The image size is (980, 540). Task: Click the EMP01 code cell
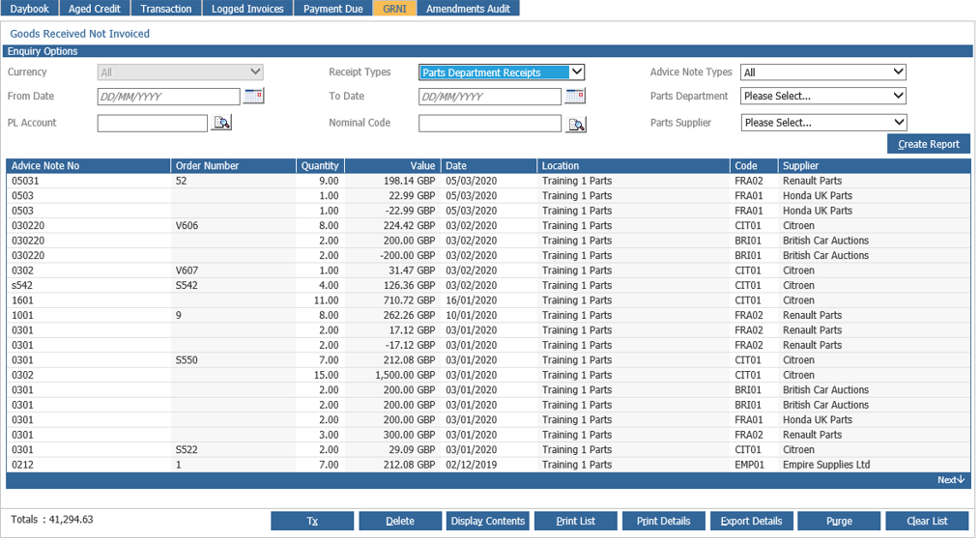click(754, 465)
